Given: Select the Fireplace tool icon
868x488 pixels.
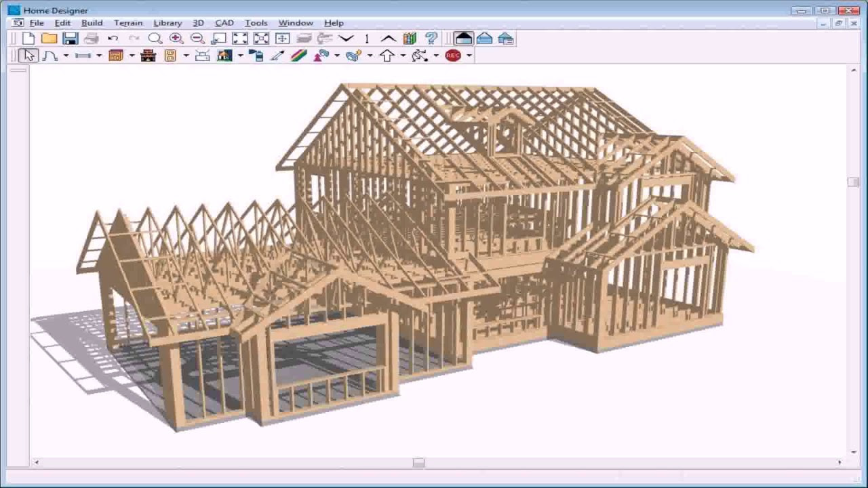Looking at the screenshot, I should point(149,56).
